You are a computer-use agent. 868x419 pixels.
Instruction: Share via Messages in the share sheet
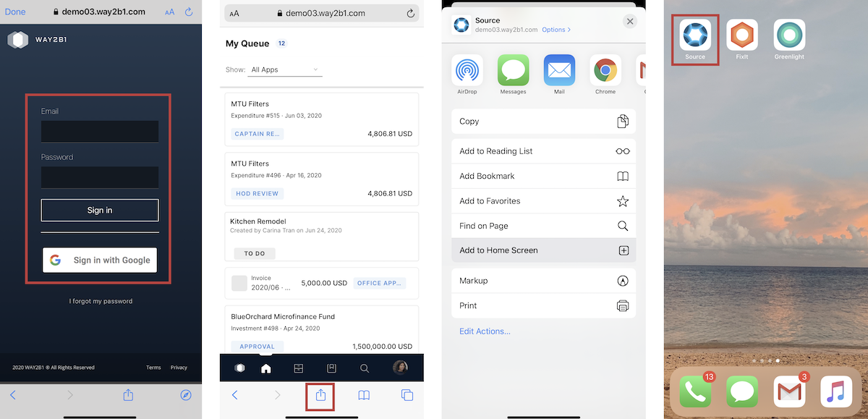click(513, 70)
